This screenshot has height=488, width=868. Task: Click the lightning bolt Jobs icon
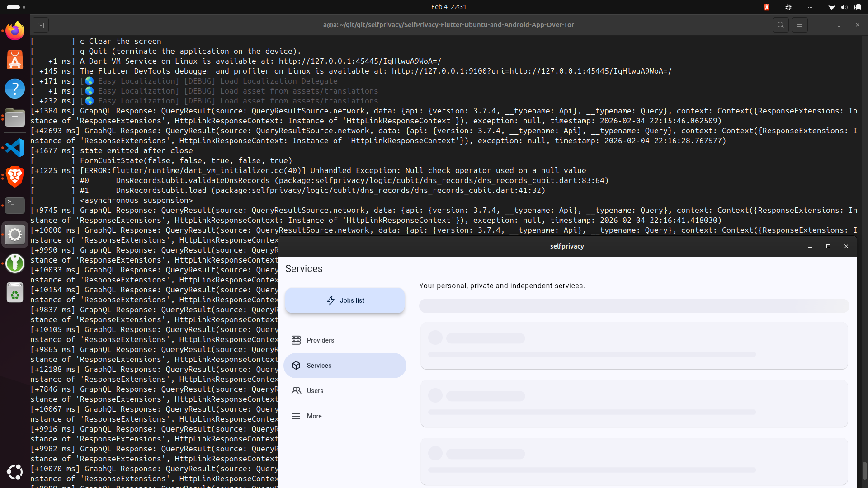[331, 300]
